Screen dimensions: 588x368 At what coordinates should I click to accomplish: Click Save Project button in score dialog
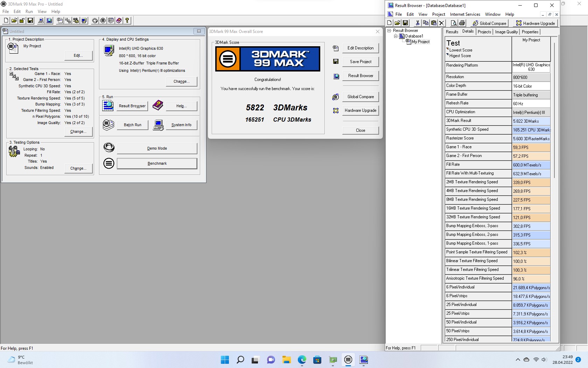point(360,62)
